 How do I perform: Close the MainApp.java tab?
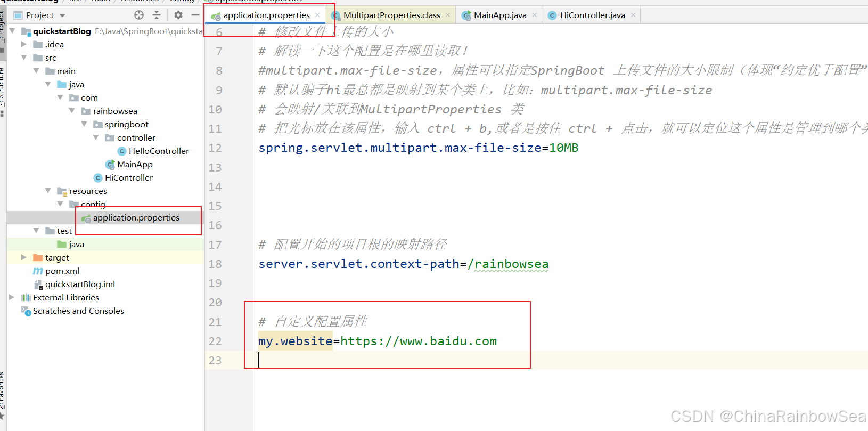tap(535, 15)
